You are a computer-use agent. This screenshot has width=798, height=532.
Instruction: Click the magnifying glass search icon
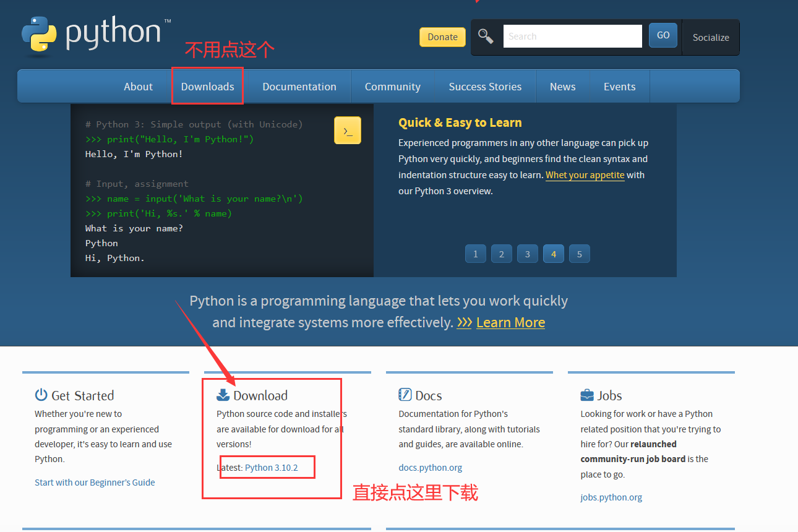[486, 36]
